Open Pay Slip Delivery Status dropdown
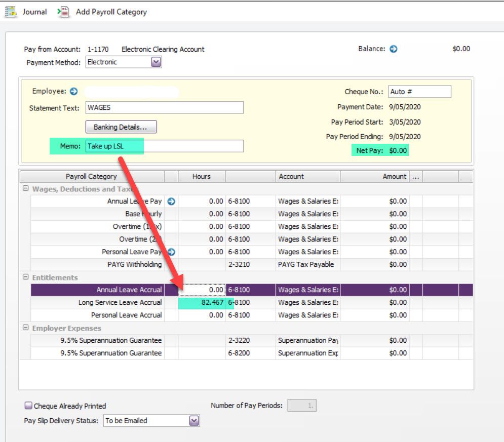 click(x=194, y=421)
